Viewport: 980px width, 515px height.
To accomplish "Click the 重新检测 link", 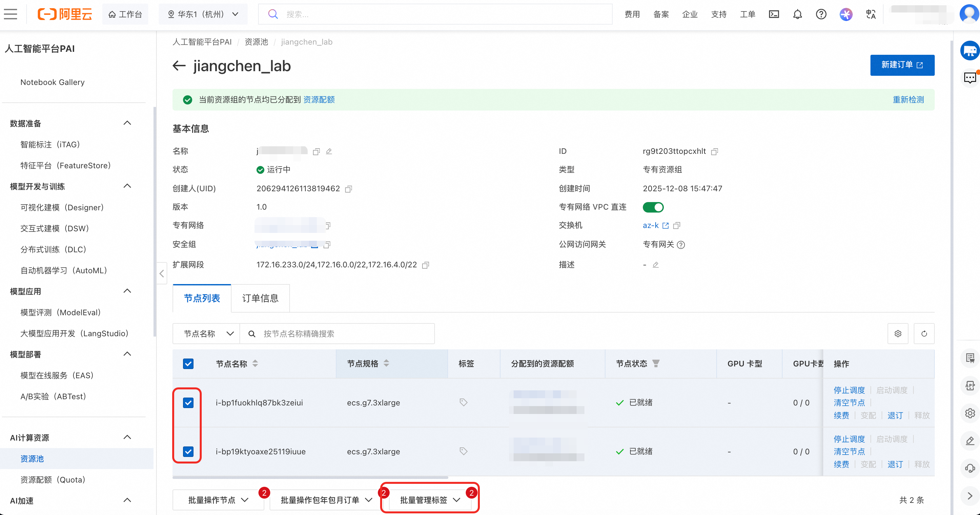I will pos(908,100).
